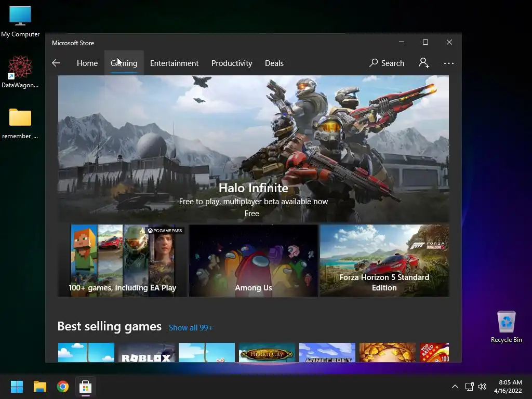The image size is (532, 399).
Task: Select the Recycle Bin desktop icon
Action: (x=506, y=327)
